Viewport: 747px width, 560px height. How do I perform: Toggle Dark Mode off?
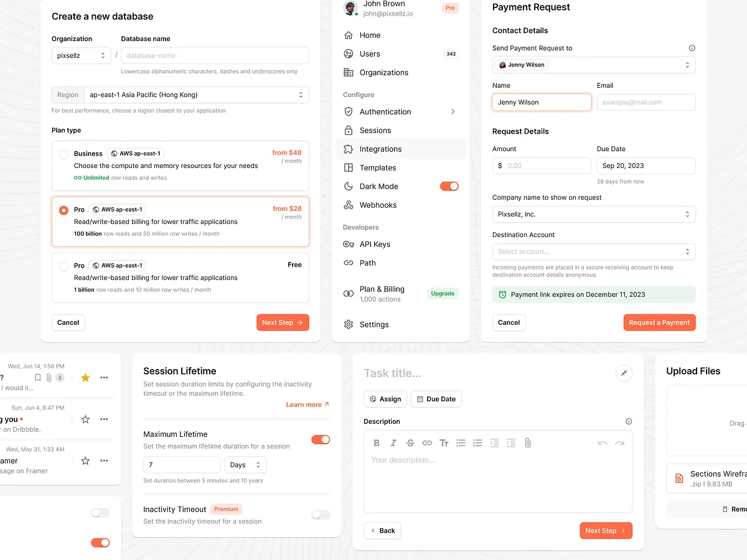449,185
